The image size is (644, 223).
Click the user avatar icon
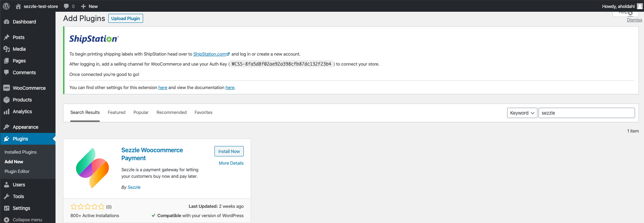[x=640, y=6]
